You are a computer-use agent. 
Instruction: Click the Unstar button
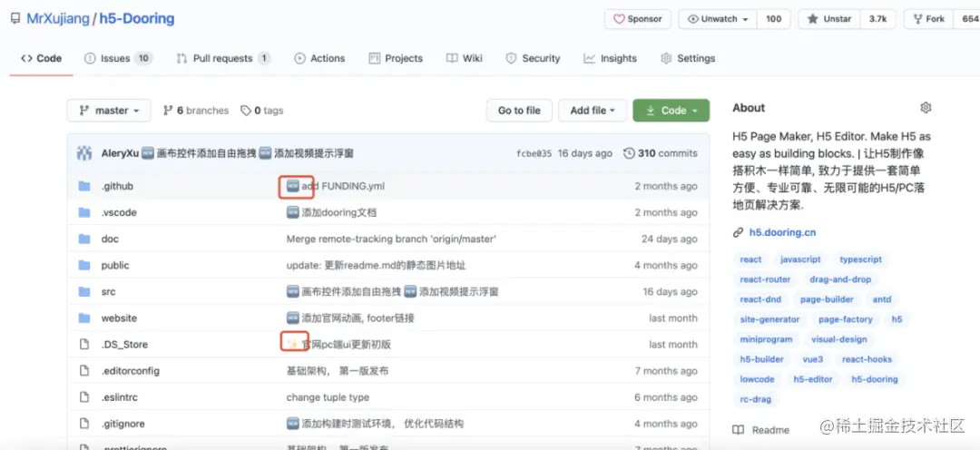[828, 19]
